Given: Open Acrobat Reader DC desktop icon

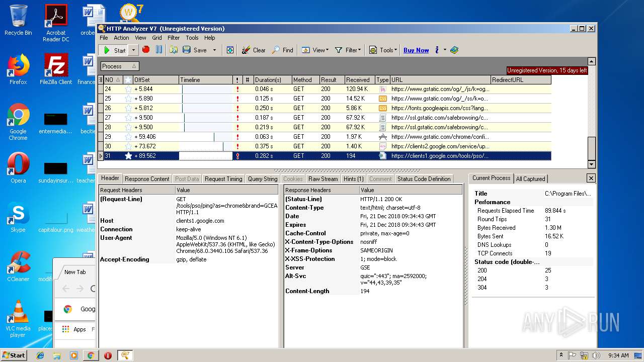Looking at the screenshot, I should click(x=56, y=23).
